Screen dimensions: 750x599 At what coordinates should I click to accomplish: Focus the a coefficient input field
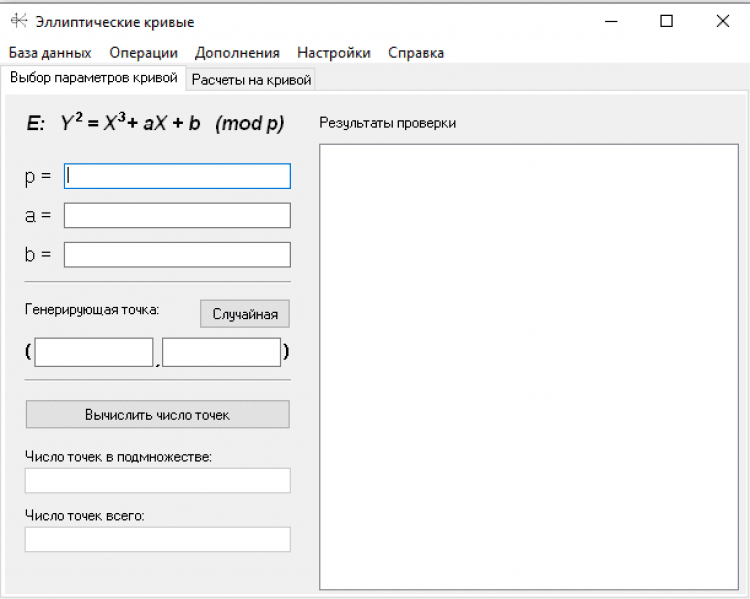pyautogui.click(x=177, y=215)
